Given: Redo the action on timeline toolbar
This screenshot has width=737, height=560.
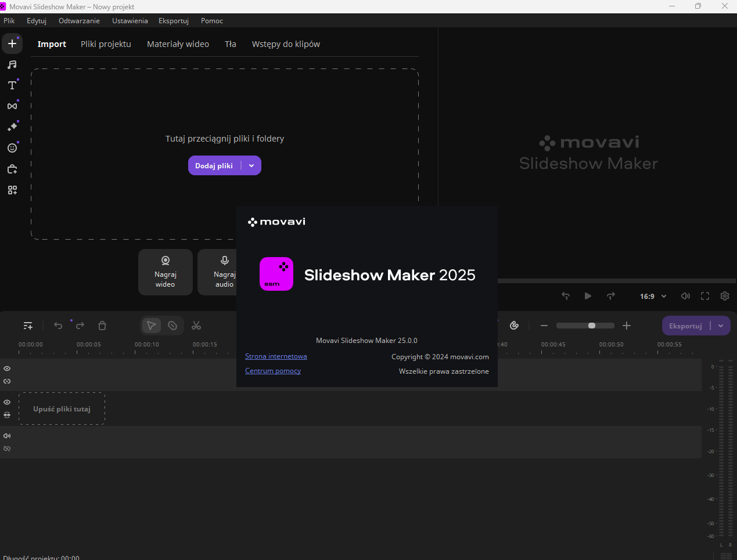Looking at the screenshot, I should click(x=80, y=326).
